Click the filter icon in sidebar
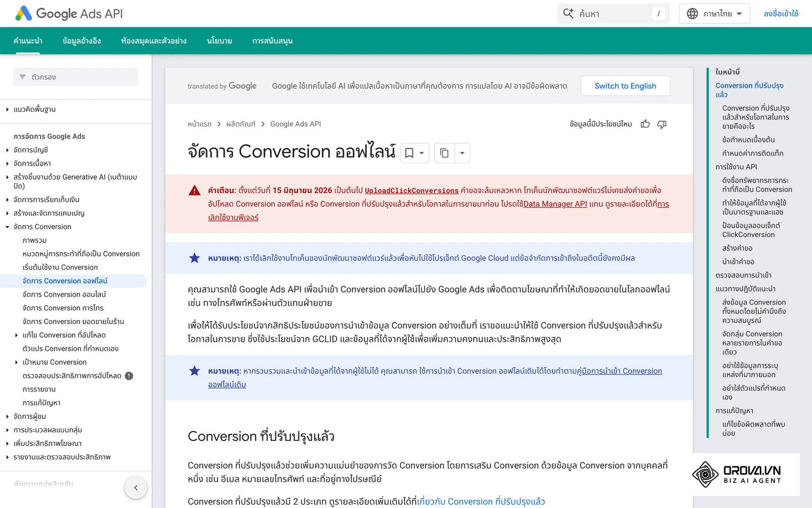The height and width of the screenshot is (508, 812). click(22, 77)
